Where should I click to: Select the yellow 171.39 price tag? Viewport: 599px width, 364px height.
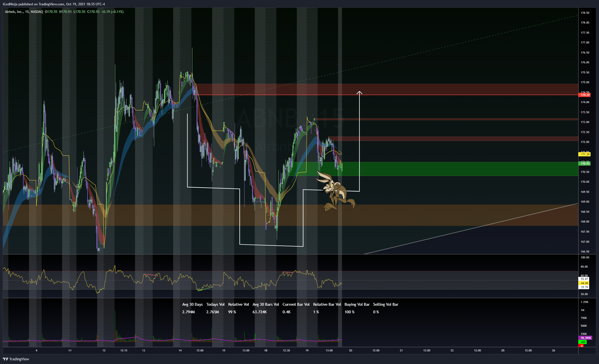point(585,154)
